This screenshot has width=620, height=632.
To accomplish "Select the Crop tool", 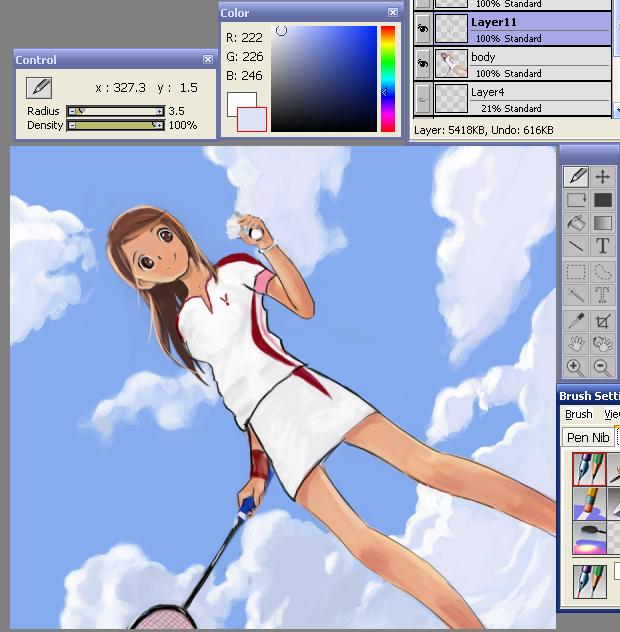I will (603, 321).
